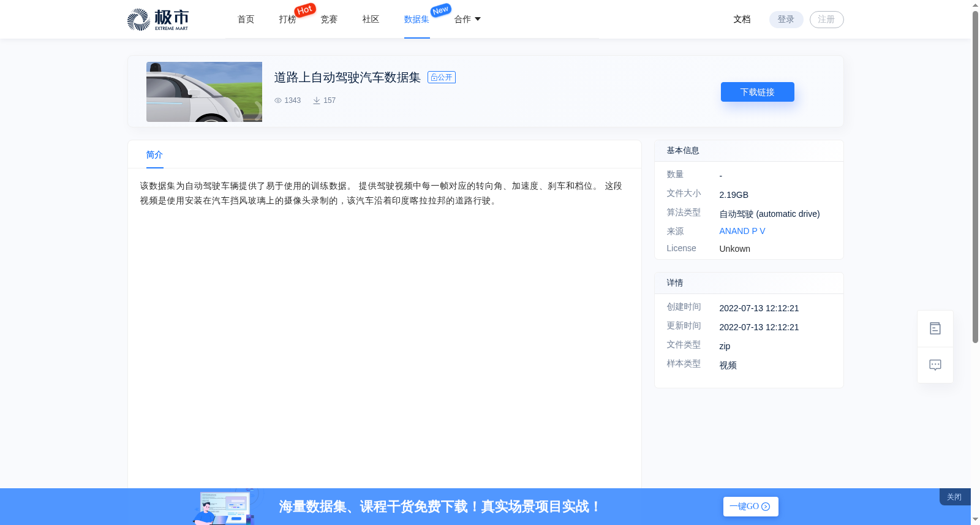Open the 竞赛 competitions page

coord(330,20)
